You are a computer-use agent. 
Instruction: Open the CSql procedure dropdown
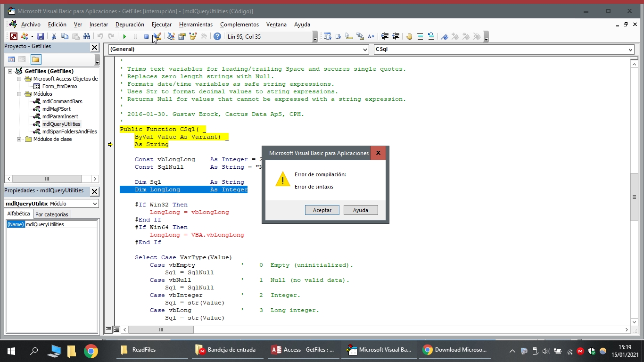[x=630, y=49]
